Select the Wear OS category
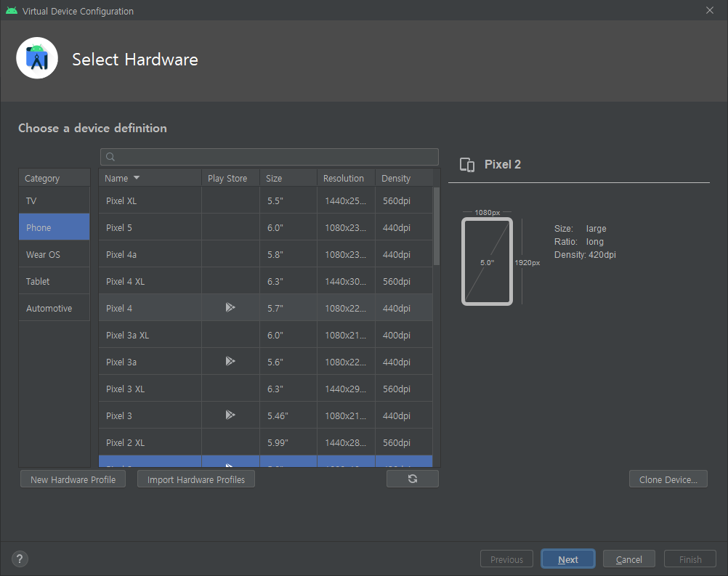This screenshot has height=576, width=728. (54, 254)
